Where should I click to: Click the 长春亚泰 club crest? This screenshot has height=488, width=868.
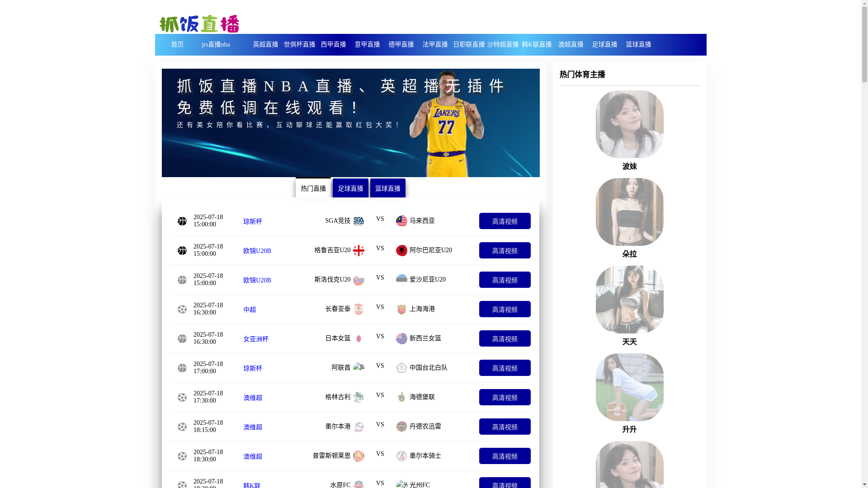[x=359, y=309]
